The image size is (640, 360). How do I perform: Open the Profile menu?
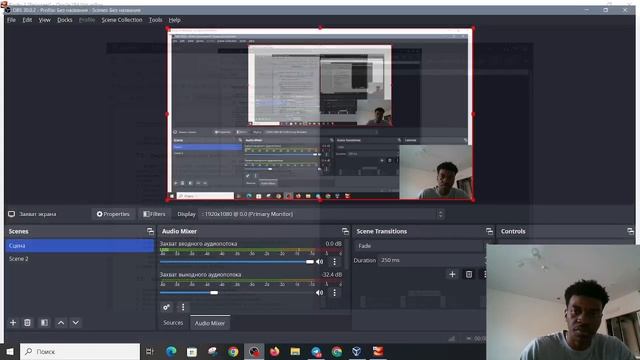tap(87, 20)
